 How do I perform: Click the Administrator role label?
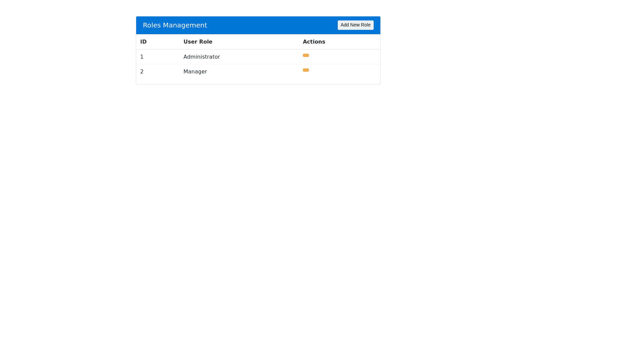coord(202,57)
